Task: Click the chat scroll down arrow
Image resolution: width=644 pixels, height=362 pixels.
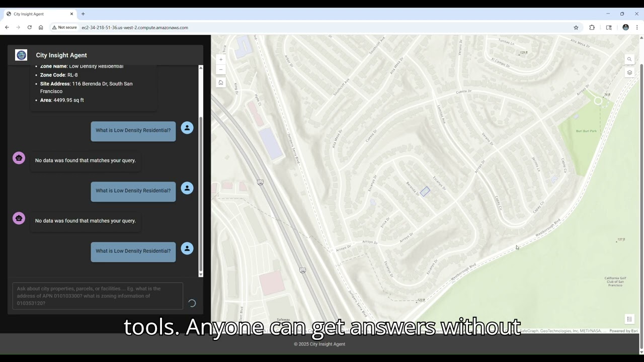Action: coord(201,275)
